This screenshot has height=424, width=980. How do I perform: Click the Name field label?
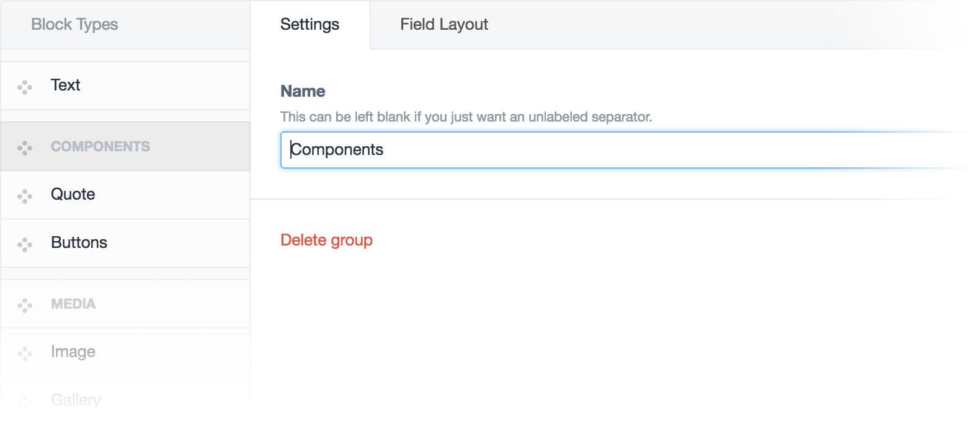pos(303,91)
